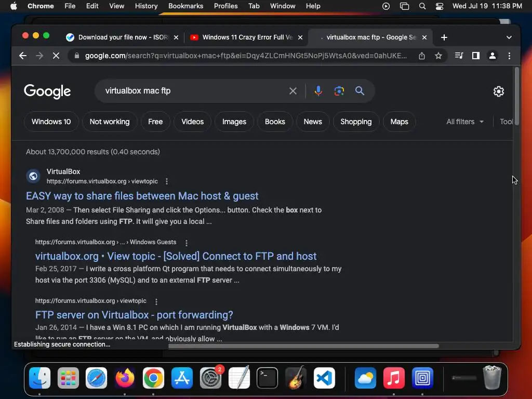Open EASY way to share files link
The height and width of the screenshot is (399, 532).
tap(142, 196)
